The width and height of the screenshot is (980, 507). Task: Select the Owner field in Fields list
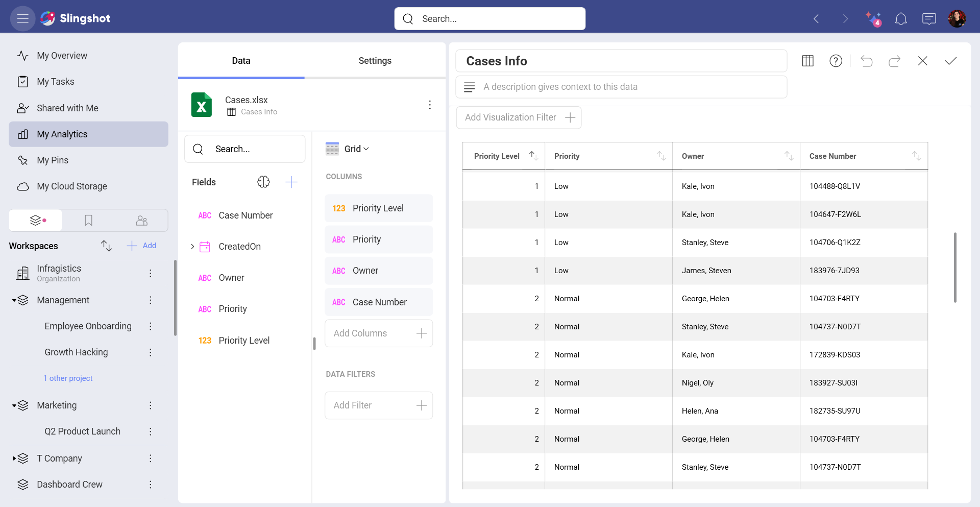[231, 278]
